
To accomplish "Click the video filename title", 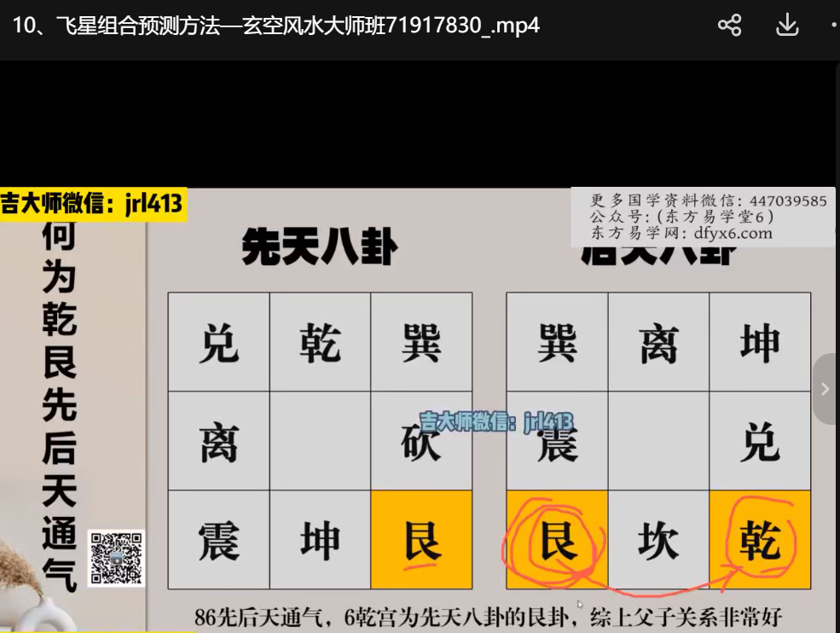I will coord(276,26).
